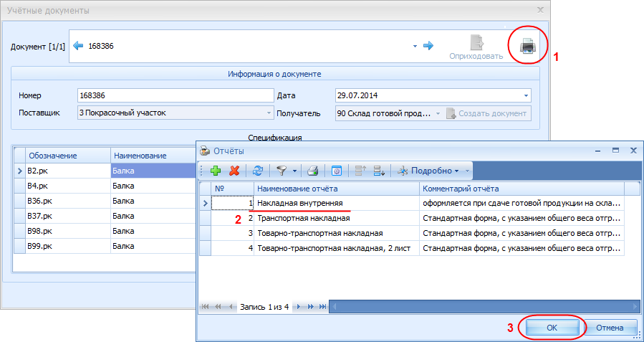Click printer icon in Учётные документы window
644x342 pixels.
coord(527,47)
